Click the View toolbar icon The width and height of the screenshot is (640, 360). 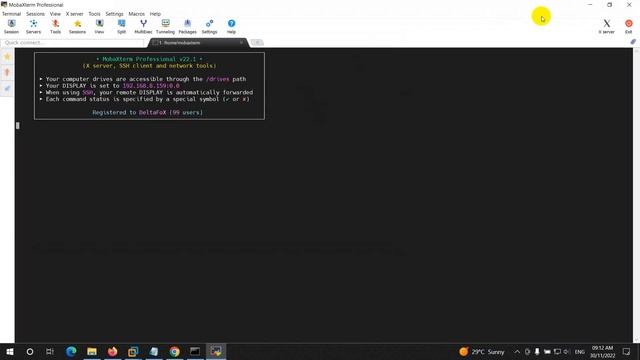pos(99,27)
